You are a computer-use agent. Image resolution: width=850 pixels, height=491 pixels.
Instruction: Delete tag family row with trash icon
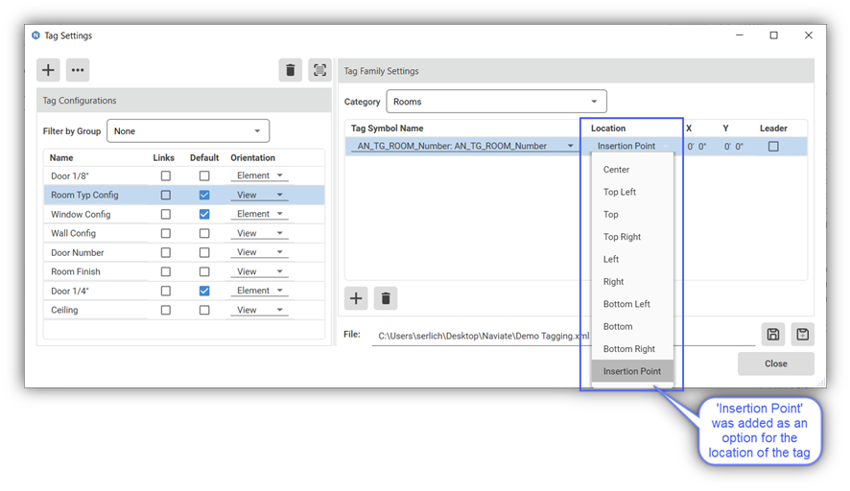385,298
